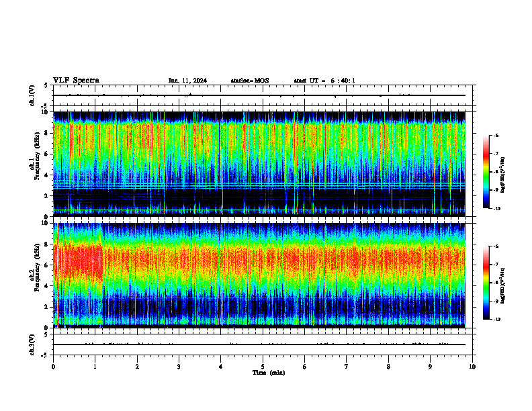Click the ch.1 frequency tick label "4"

[47, 175]
